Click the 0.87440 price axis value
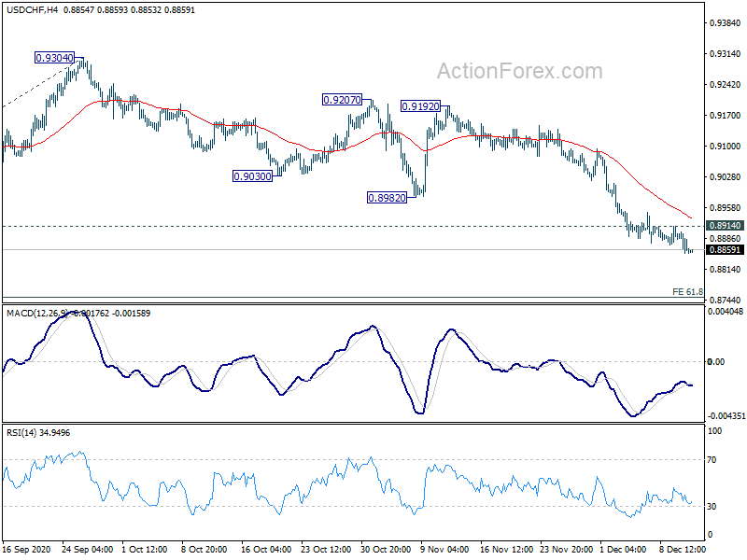 pyautogui.click(x=725, y=300)
